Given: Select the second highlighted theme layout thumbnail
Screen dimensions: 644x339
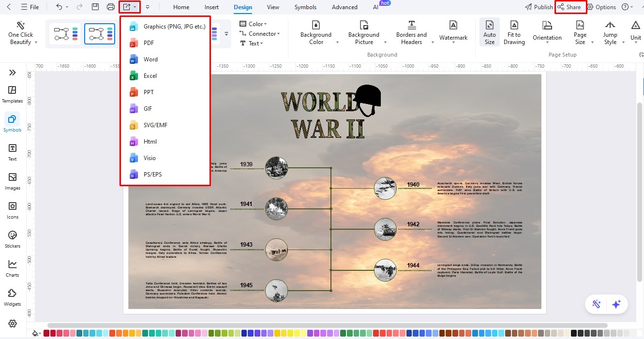Looking at the screenshot, I should pos(100,34).
